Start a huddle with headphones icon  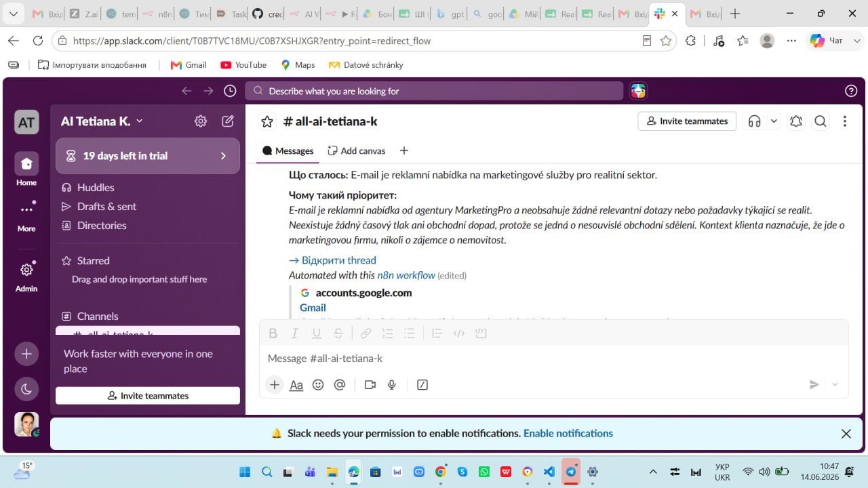coord(754,121)
